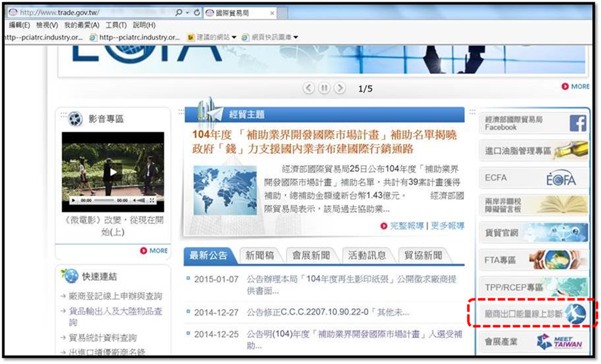Screen dimensions: 601x364
Task: Open the address bar dropdown arrow
Action: coord(188,12)
